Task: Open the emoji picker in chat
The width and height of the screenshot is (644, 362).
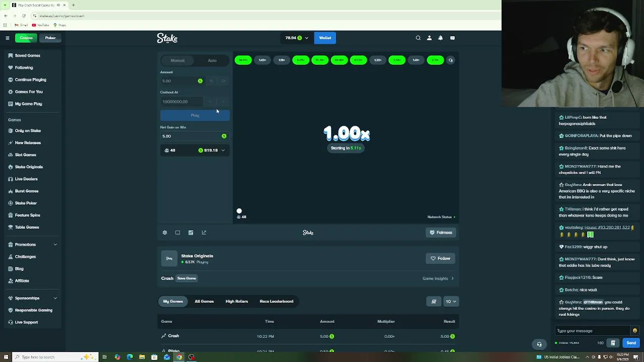Action: (x=634, y=331)
